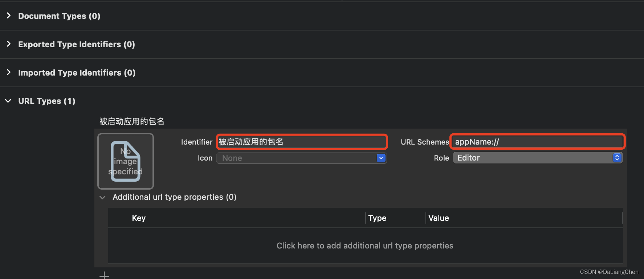Select the Value column header
This screenshot has height=279, width=644.
click(439, 218)
